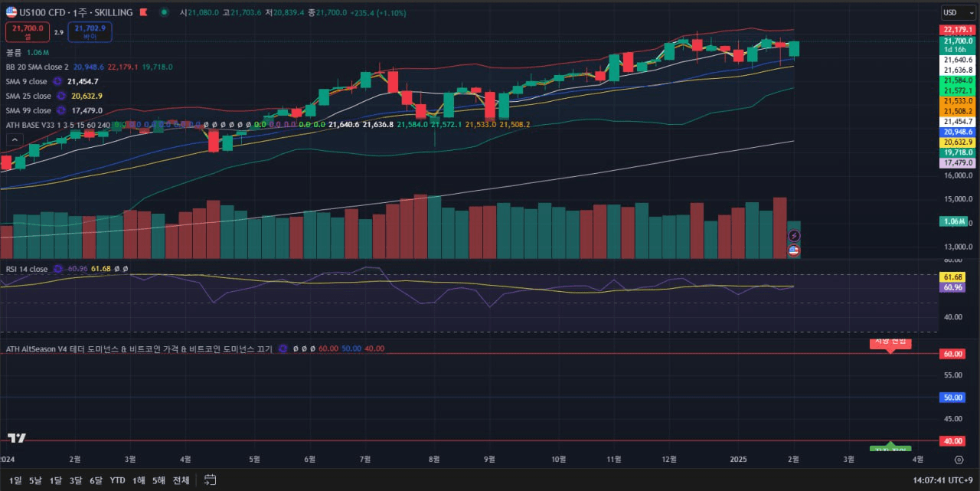Screen dimensions: 980x491
Task: Select the 5날 time range
Action: (x=35, y=480)
